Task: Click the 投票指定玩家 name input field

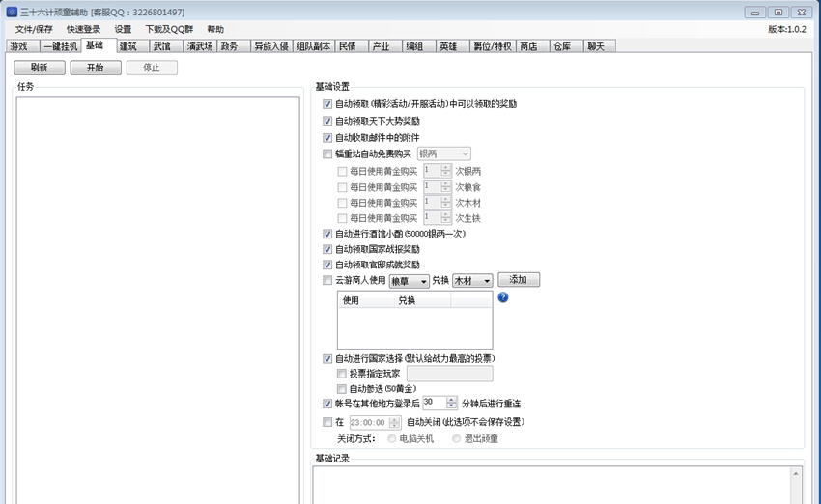Action: (x=449, y=374)
